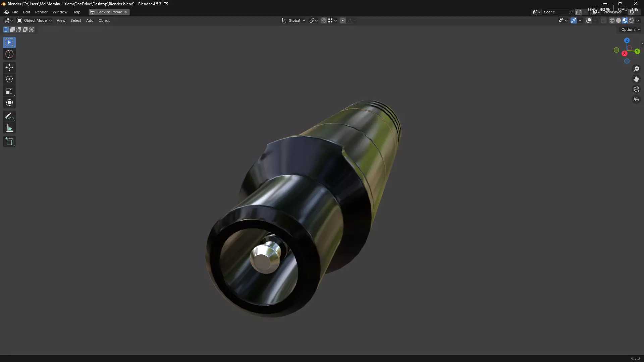Set selection mode to Invert
Image resolution: width=644 pixels, height=362 pixels.
pyautogui.click(x=25, y=29)
